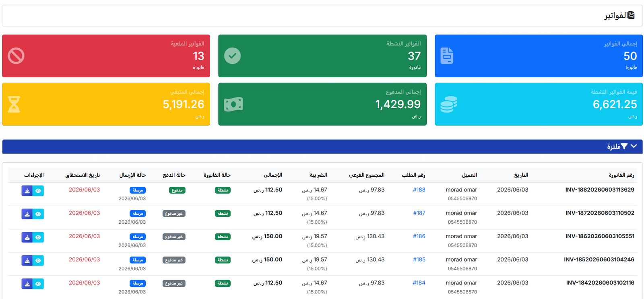Open order link #188
Image resolution: width=644 pixels, height=299 pixels.
[x=419, y=190]
